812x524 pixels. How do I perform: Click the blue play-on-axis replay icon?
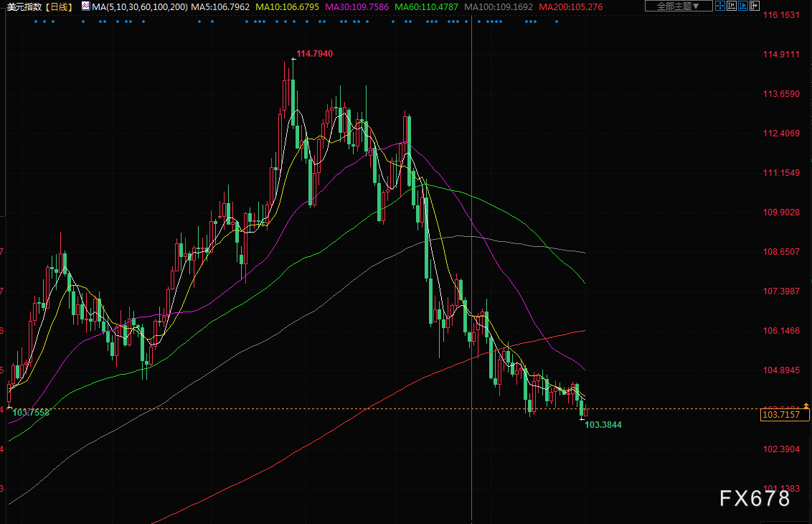pos(743,6)
